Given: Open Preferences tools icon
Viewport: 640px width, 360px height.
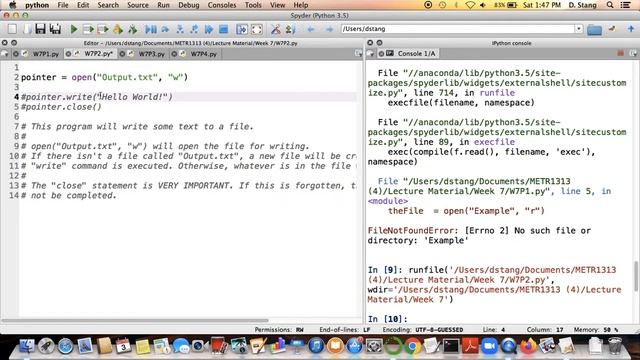Looking at the screenshot, I should coord(276,29).
